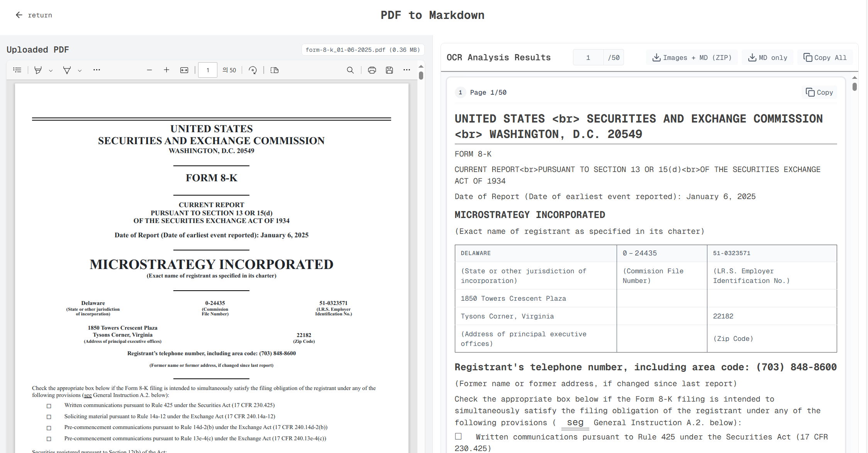Image resolution: width=868 pixels, height=453 pixels.
Task: Zoom out the PDF with minus button
Action: pos(149,70)
